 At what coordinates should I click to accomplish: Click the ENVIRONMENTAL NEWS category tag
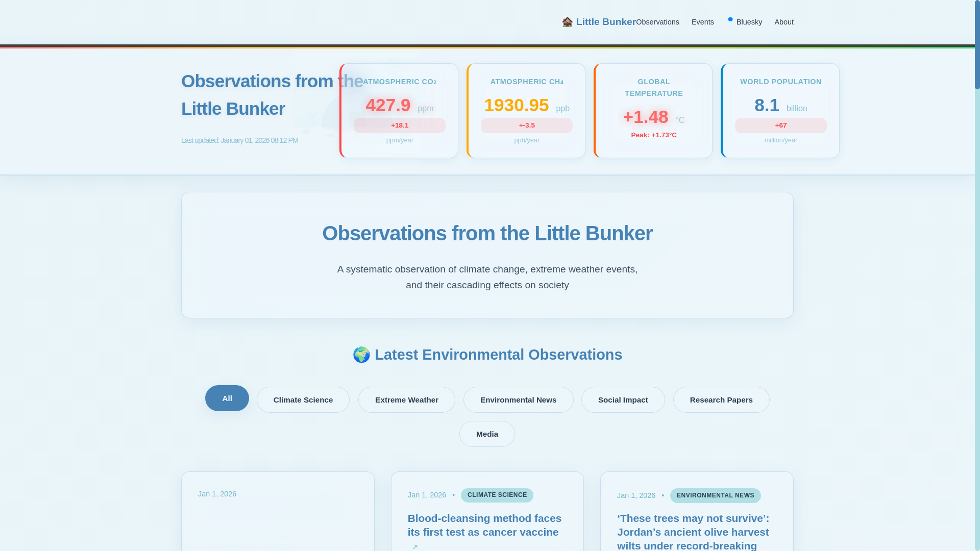[x=715, y=495]
